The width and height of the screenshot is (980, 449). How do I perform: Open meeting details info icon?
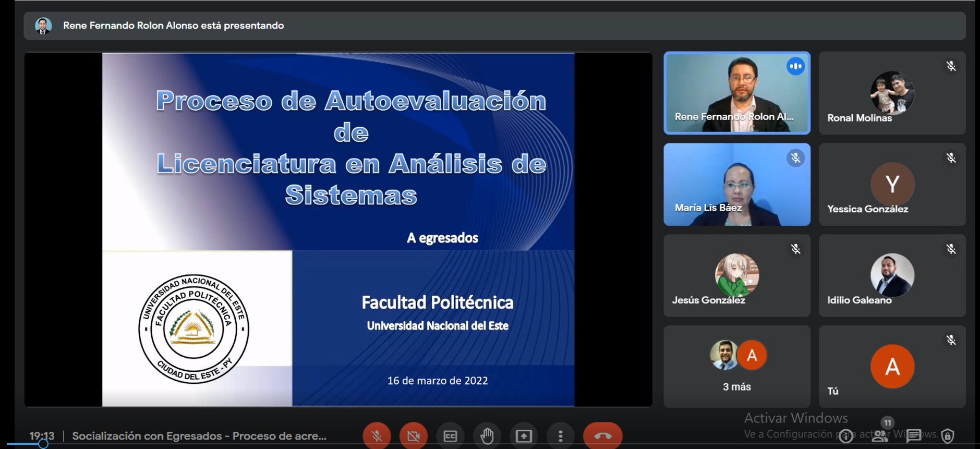[x=845, y=435]
